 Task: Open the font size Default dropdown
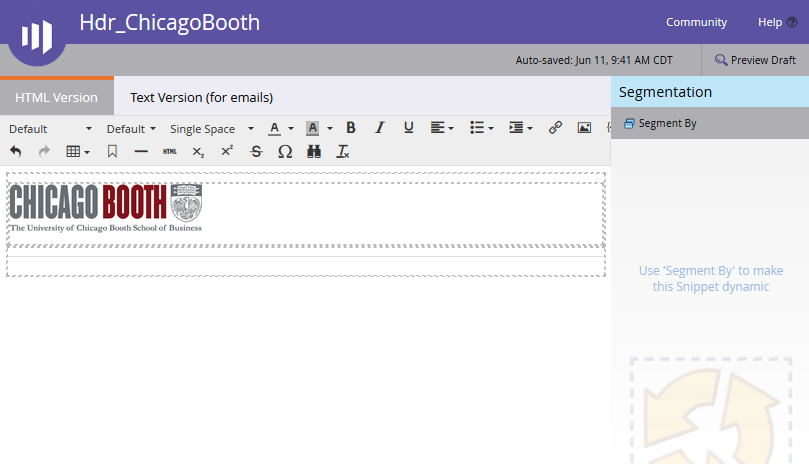tap(131, 128)
